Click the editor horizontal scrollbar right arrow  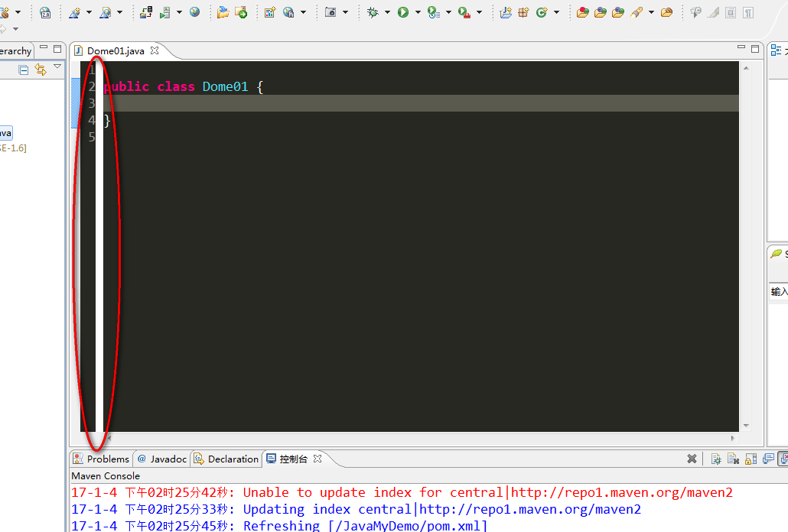[733, 438]
